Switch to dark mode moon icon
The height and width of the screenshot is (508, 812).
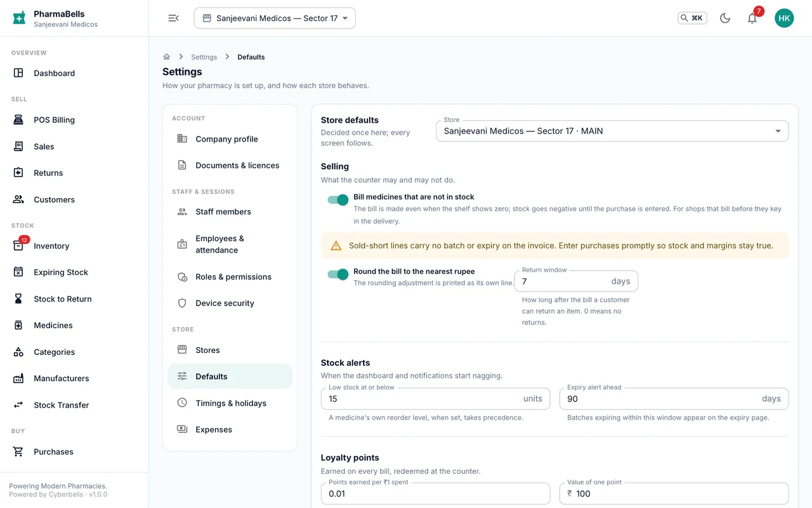pyautogui.click(x=725, y=18)
